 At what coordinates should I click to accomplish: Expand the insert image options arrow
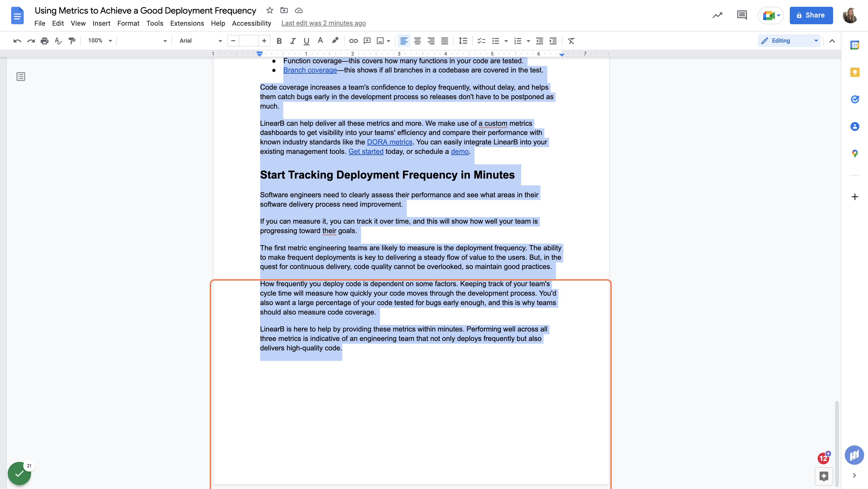[x=388, y=41]
